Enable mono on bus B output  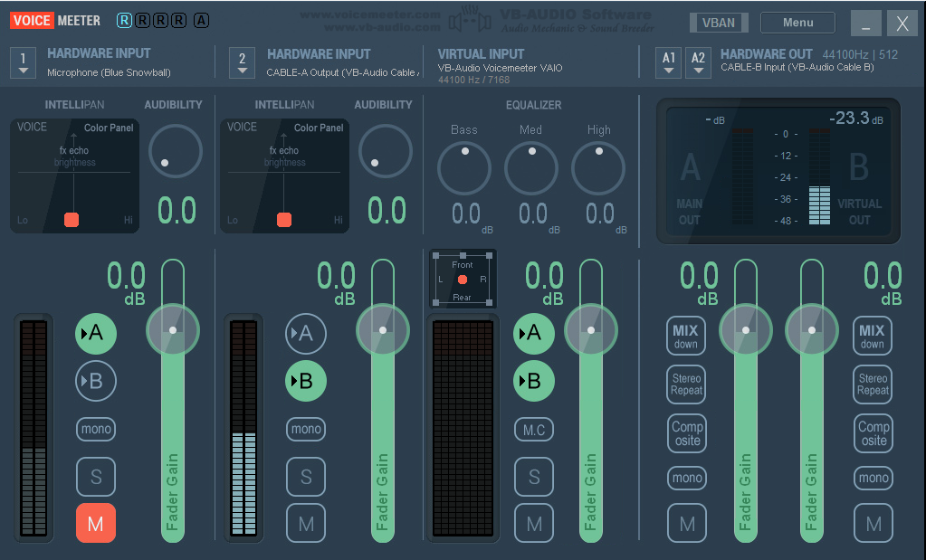click(873, 478)
